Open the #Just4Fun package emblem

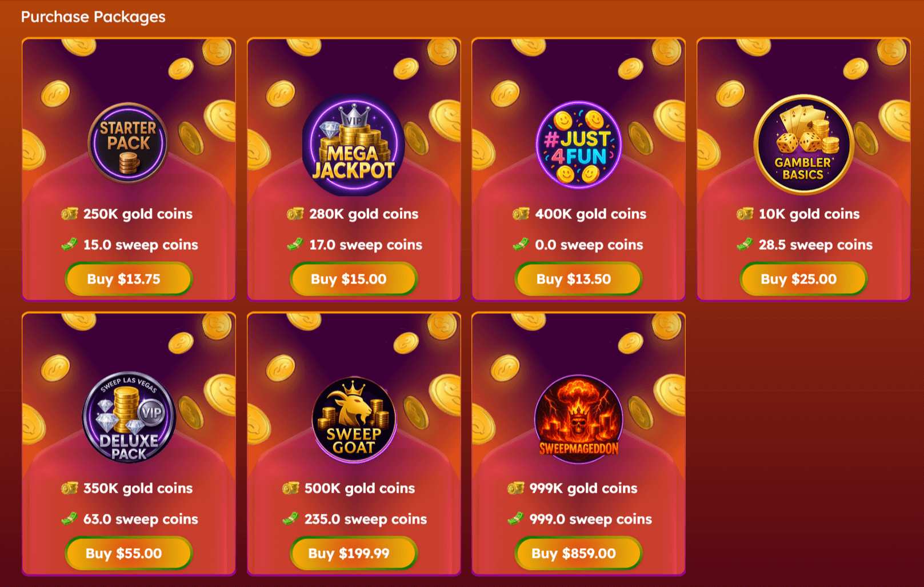[579, 145]
